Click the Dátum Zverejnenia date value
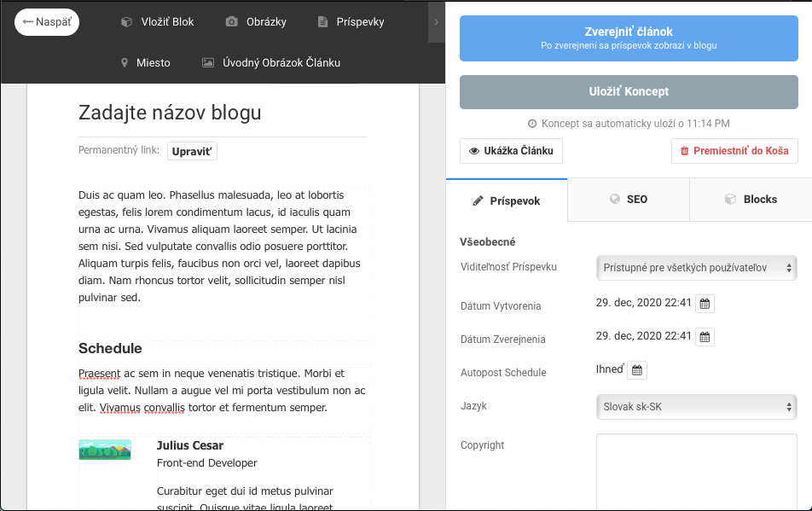The height and width of the screenshot is (511, 812). coord(644,336)
